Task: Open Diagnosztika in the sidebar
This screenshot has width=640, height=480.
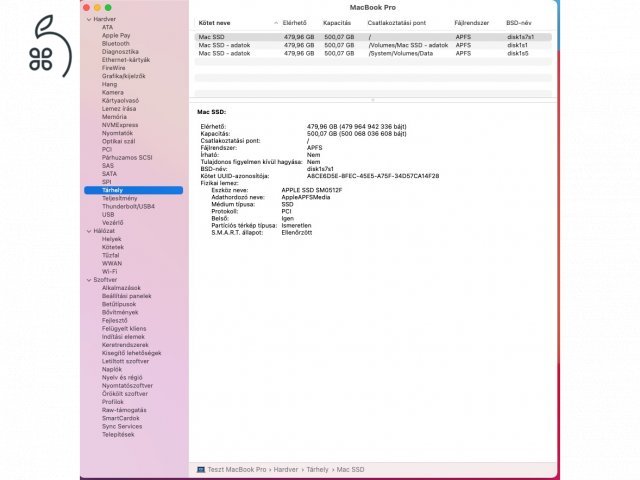Action: [120, 52]
